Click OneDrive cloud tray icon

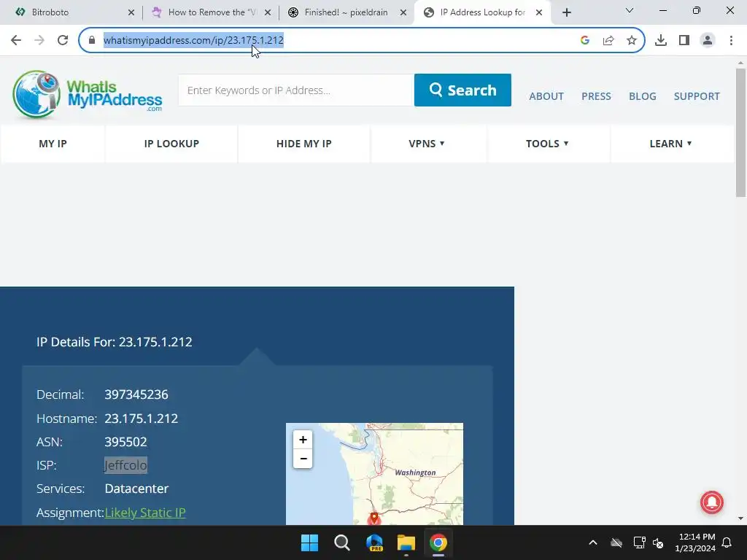click(616, 542)
